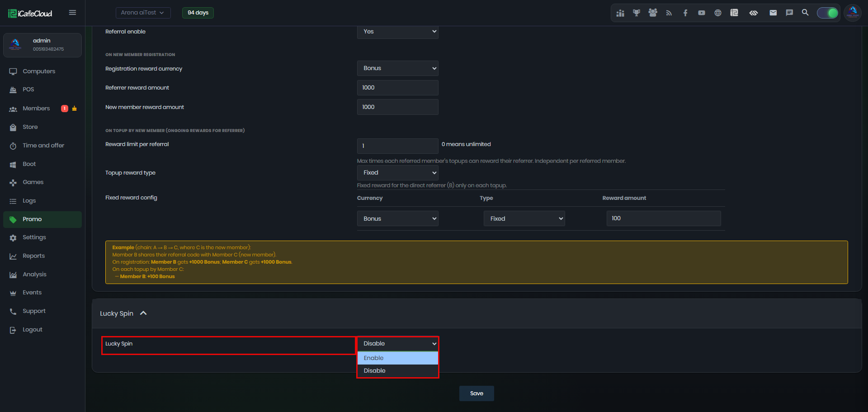Open the Arena aiTest cafe dropdown
This screenshot has height=412, width=868.
[143, 13]
